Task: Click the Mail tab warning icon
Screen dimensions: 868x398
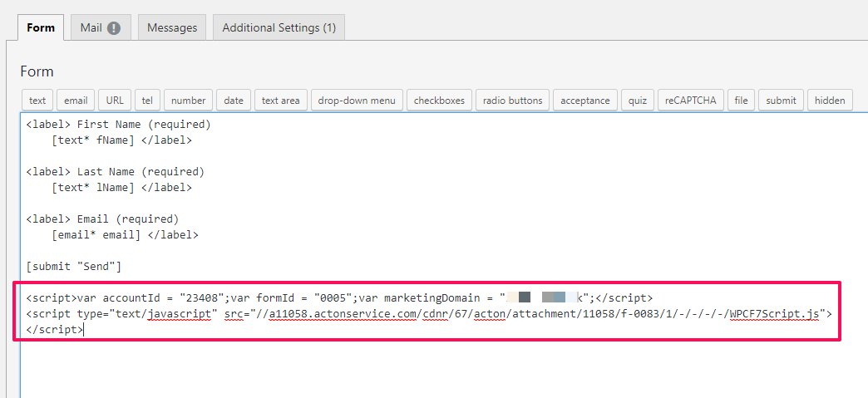Action: tap(114, 27)
